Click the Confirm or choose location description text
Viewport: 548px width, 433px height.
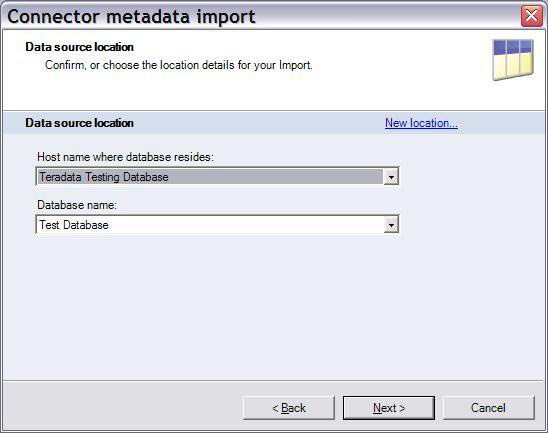pos(179,65)
